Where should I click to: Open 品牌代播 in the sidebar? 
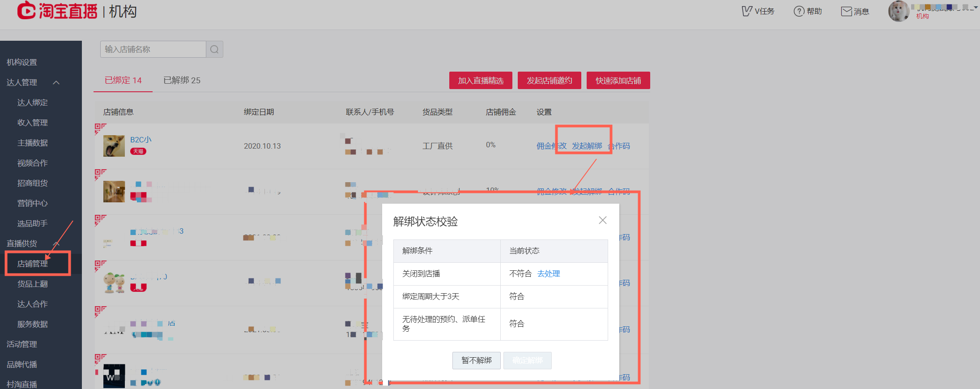click(22, 364)
